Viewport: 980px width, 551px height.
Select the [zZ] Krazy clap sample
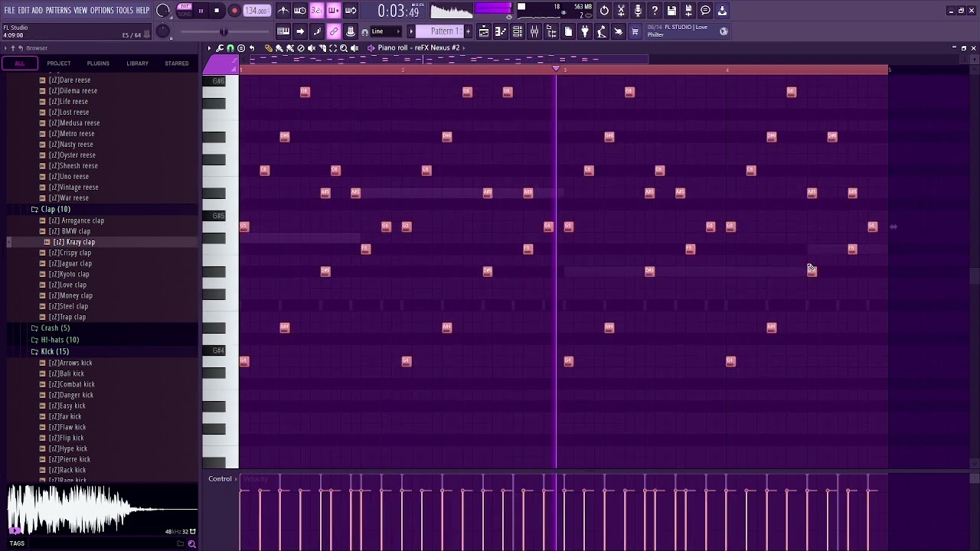(74, 242)
